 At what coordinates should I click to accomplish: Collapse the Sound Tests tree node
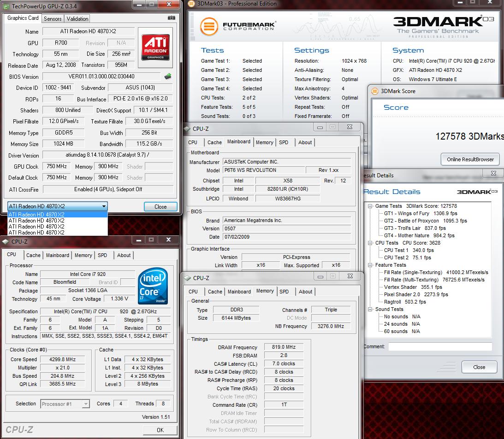pyautogui.click(x=370, y=310)
